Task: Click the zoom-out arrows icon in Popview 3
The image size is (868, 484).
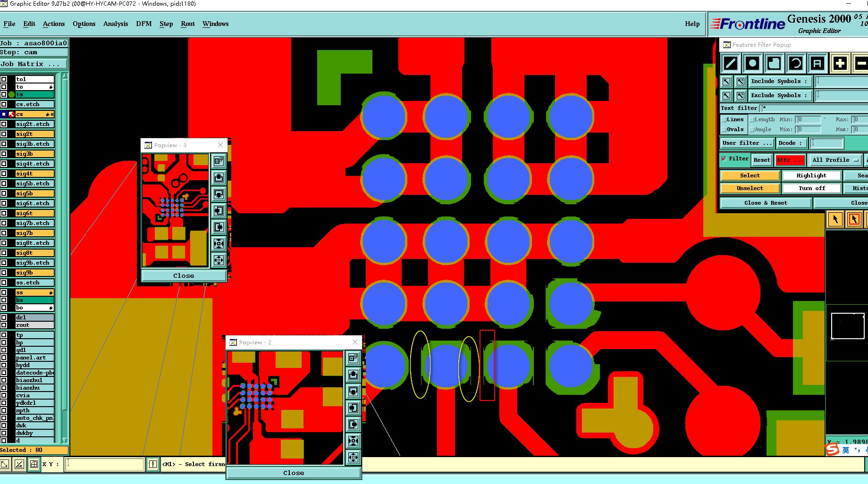Action: tap(219, 260)
